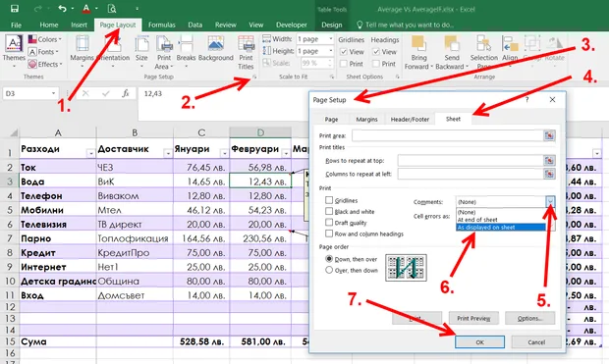Click the Print area range selector icon
This screenshot has width=609, height=364.
[549, 135]
